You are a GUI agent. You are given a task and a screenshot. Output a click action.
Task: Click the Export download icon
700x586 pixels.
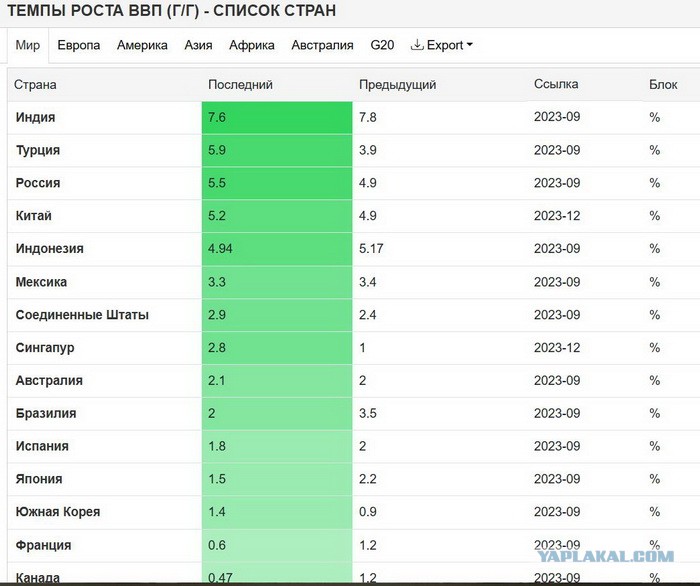click(417, 45)
